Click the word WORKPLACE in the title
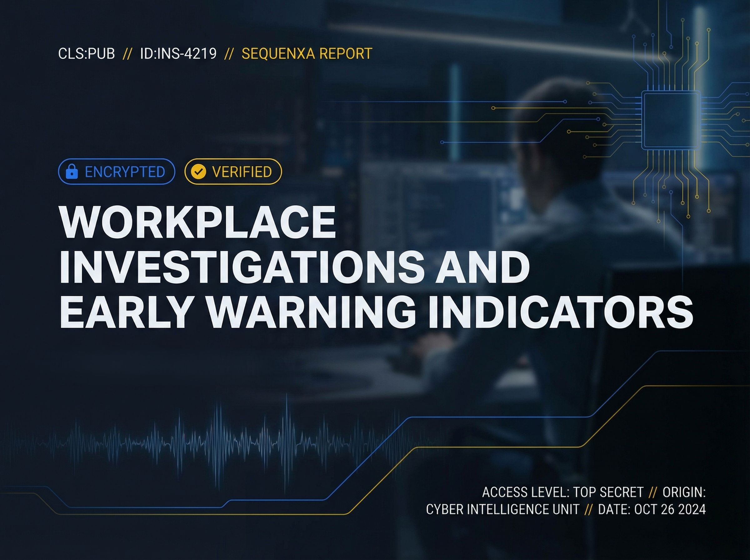This screenshot has width=750, height=560. [x=197, y=222]
